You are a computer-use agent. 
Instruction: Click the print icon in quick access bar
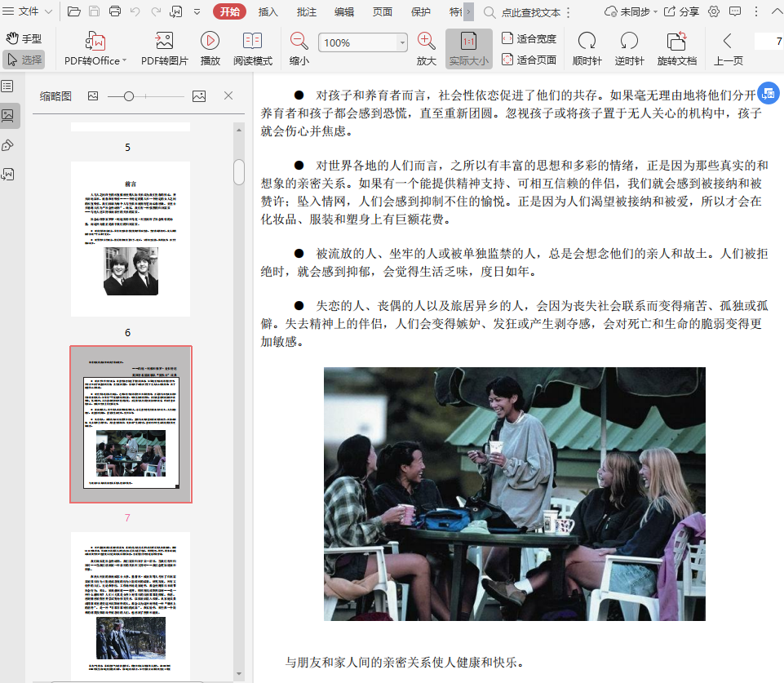[x=115, y=11]
